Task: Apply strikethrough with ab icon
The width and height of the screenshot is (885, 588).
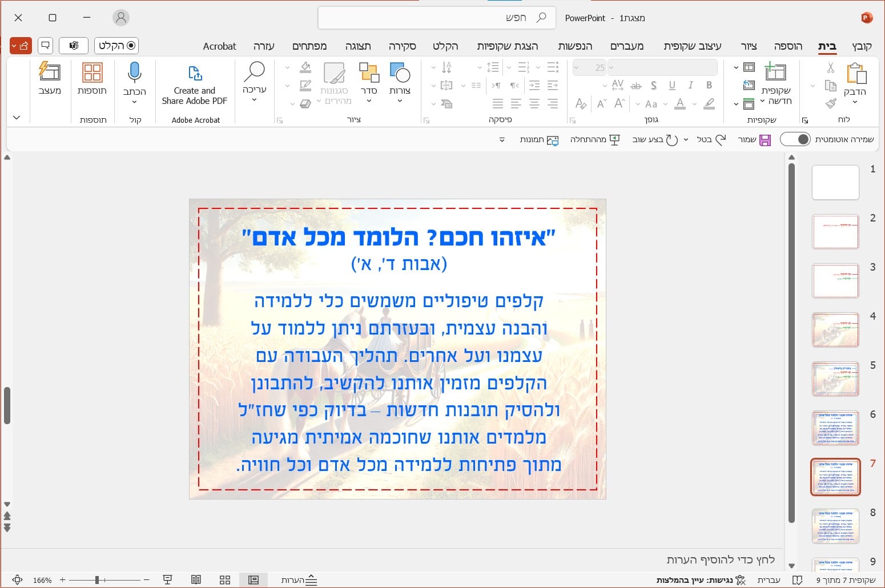Action: click(635, 86)
